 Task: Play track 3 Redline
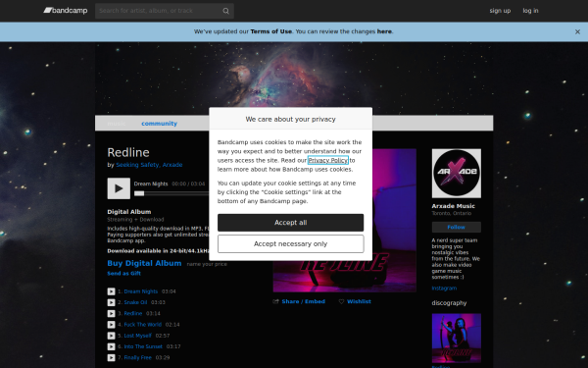pos(111,314)
